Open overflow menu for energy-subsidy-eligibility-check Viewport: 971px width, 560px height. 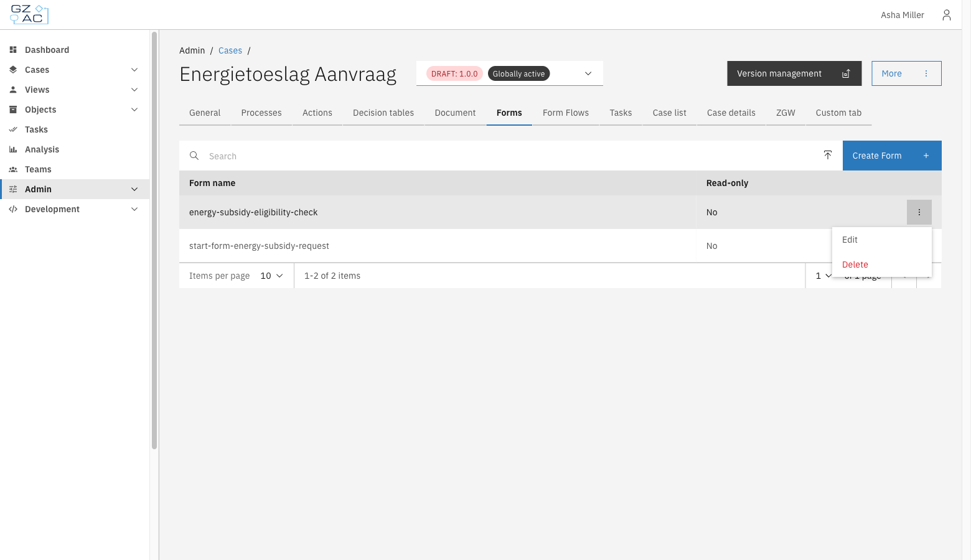coord(919,212)
